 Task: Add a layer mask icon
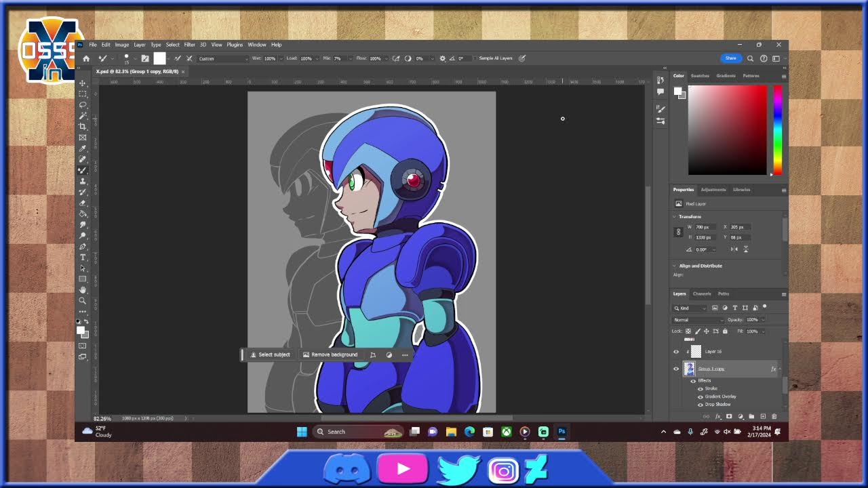tap(729, 416)
